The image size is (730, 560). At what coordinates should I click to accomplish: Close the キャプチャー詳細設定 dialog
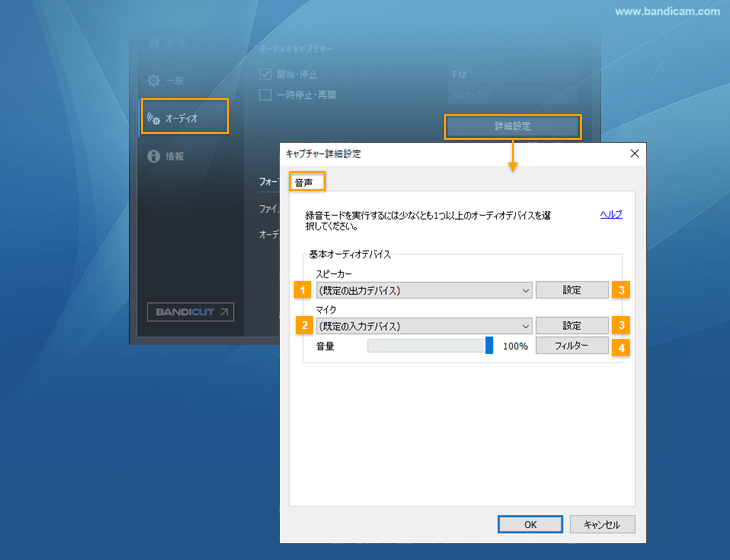pyautogui.click(x=634, y=154)
